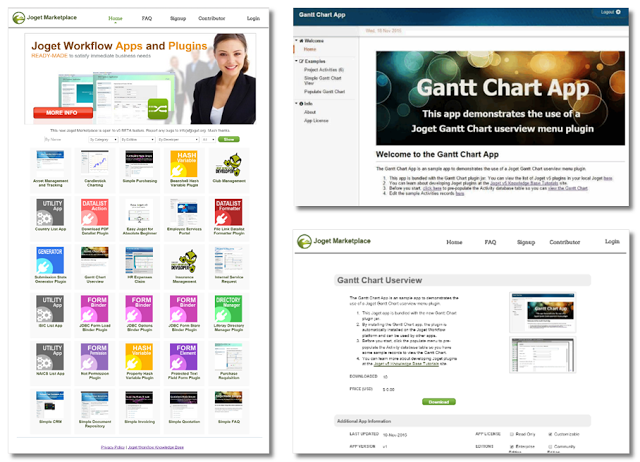Open the Simple CRM thumbnail

tap(50, 404)
